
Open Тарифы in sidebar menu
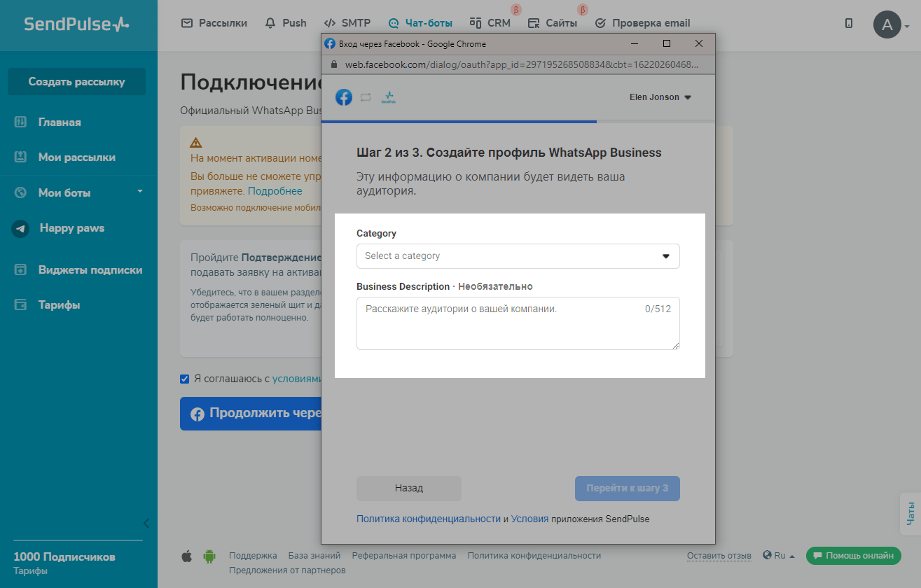pos(59,305)
